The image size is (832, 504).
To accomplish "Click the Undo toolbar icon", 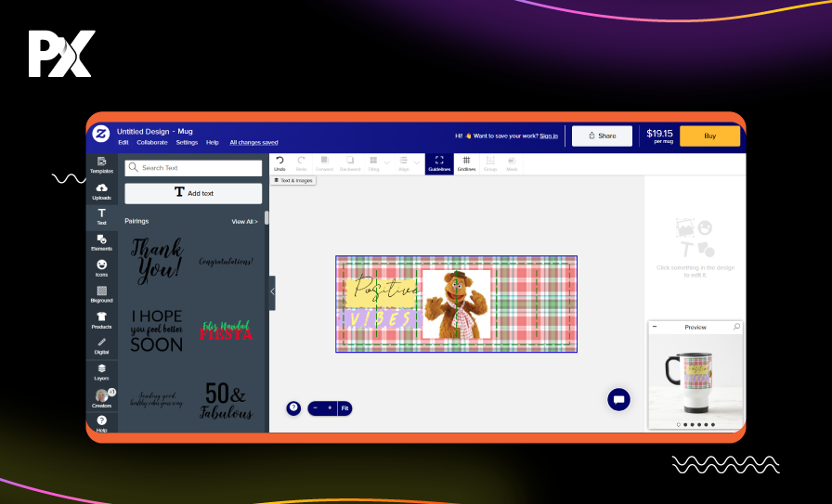I will click(279, 162).
